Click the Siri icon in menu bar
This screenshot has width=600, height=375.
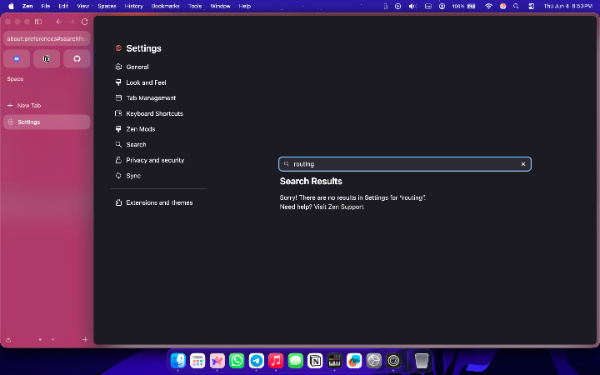click(503, 6)
